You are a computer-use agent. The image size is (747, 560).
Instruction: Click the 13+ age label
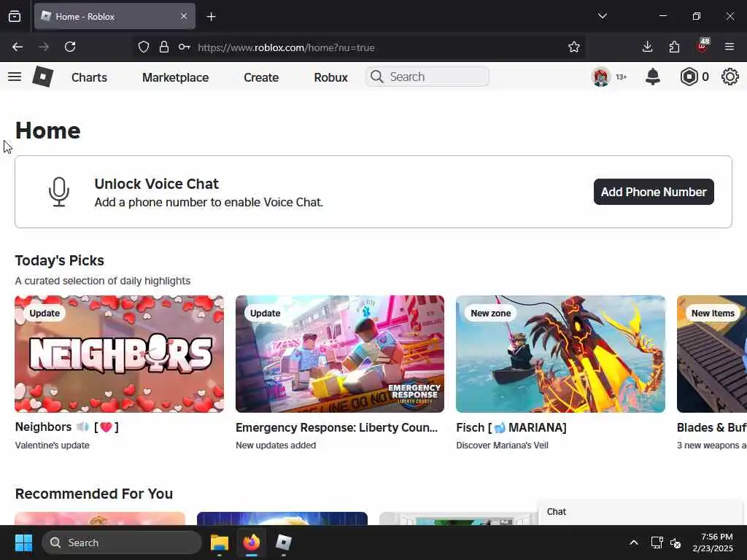pos(622,77)
